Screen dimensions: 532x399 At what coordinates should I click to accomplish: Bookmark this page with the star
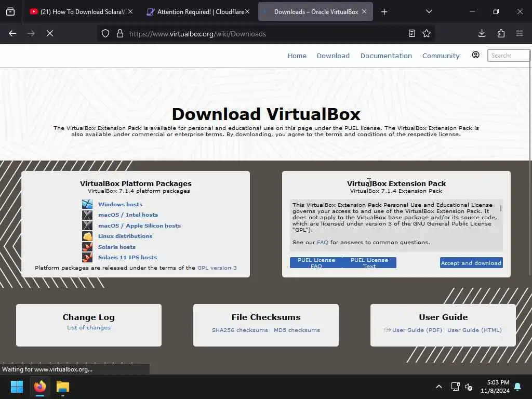[x=427, y=33]
